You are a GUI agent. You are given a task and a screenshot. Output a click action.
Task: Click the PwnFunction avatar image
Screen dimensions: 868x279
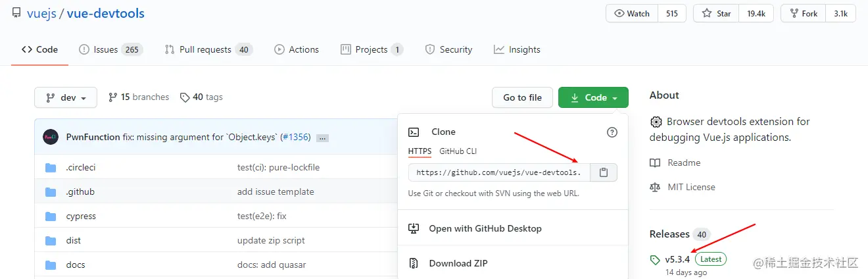[51, 137]
